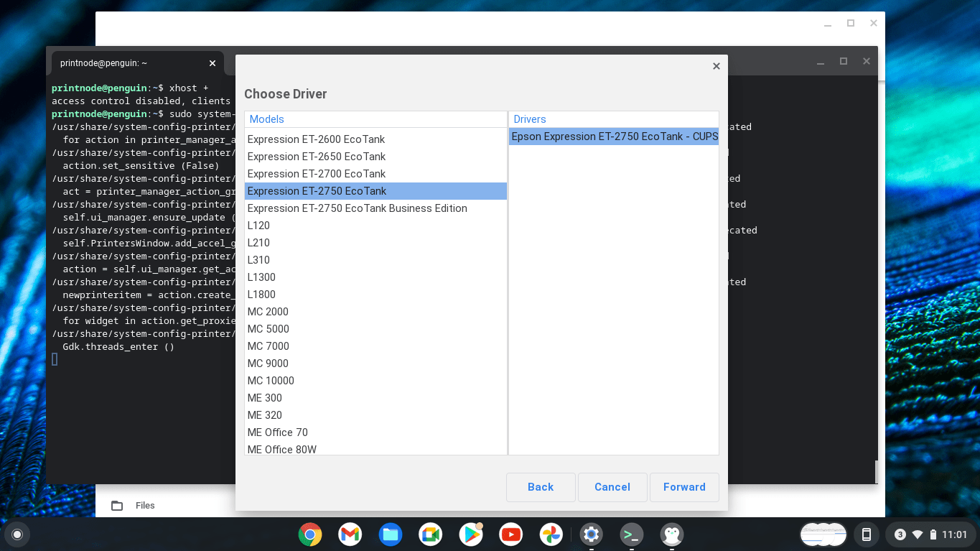Open the phone hub icon
Screen dimensions: 980x551
coord(867,534)
